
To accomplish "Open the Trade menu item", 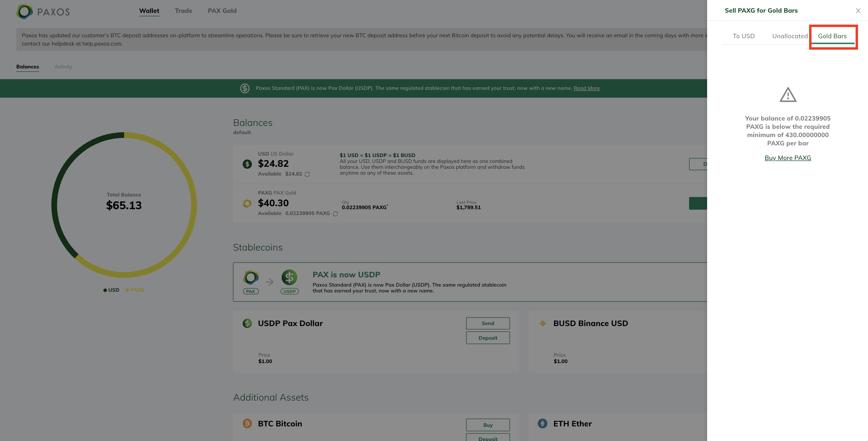I will click(x=183, y=11).
